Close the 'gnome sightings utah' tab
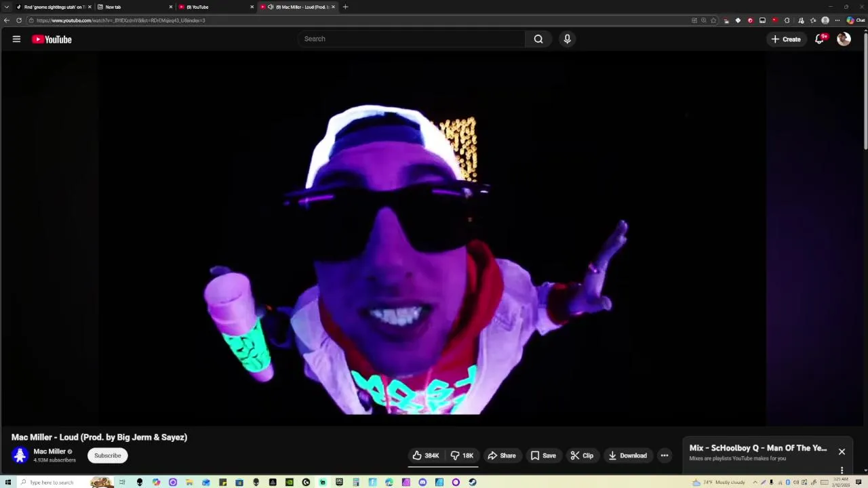868x488 pixels. (90, 7)
